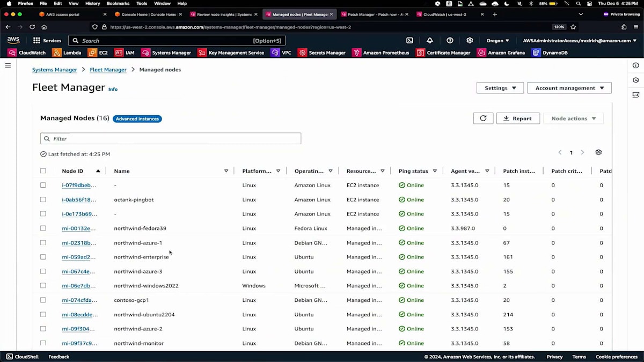
Task: Switch to the AWS access portal tab
Action: 72,14
